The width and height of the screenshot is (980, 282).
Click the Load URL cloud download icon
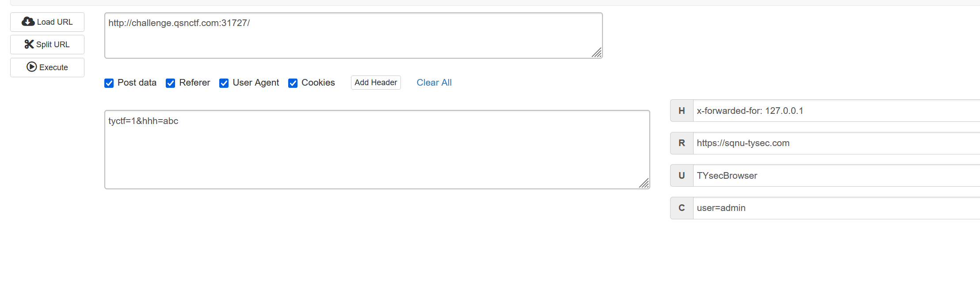pyautogui.click(x=28, y=22)
